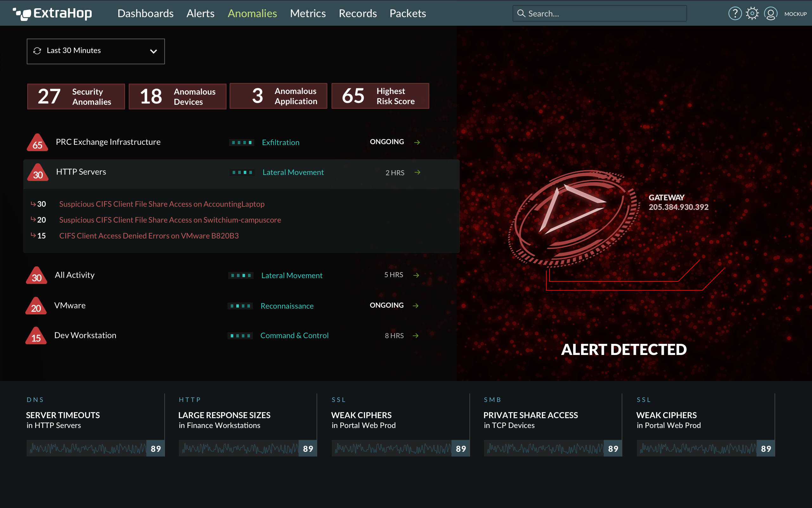Open the Alerts menu

tap(200, 13)
